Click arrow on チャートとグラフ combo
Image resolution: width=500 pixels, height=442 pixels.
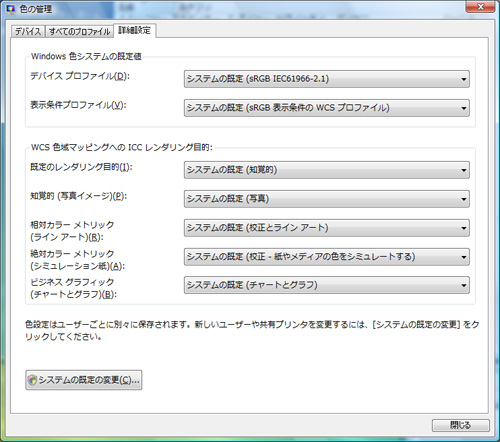[x=464, y=285]
